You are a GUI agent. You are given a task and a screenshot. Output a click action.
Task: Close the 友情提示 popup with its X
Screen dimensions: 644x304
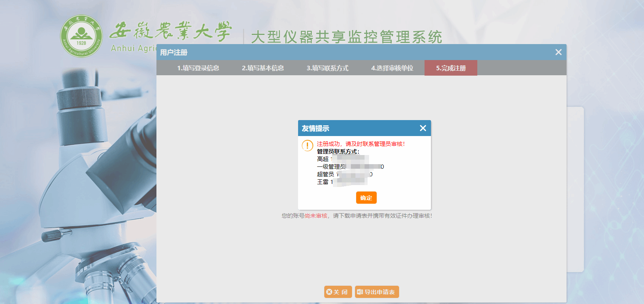coord(423,128)
